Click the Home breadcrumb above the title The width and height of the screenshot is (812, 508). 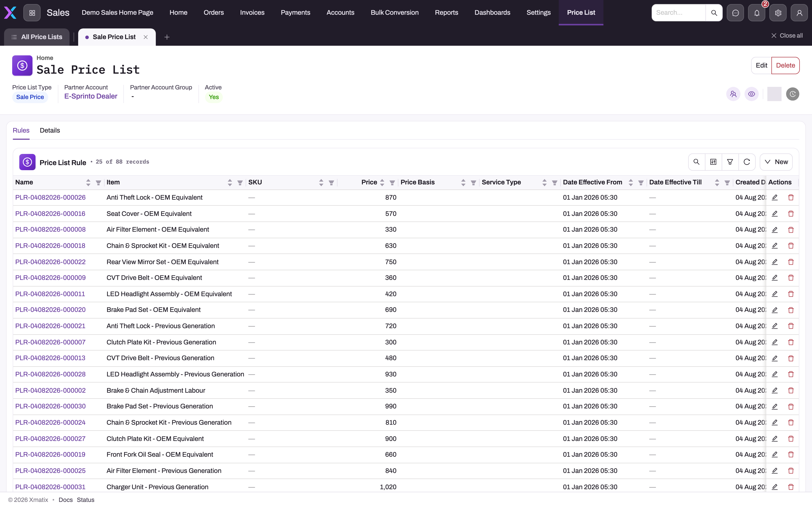45,58
